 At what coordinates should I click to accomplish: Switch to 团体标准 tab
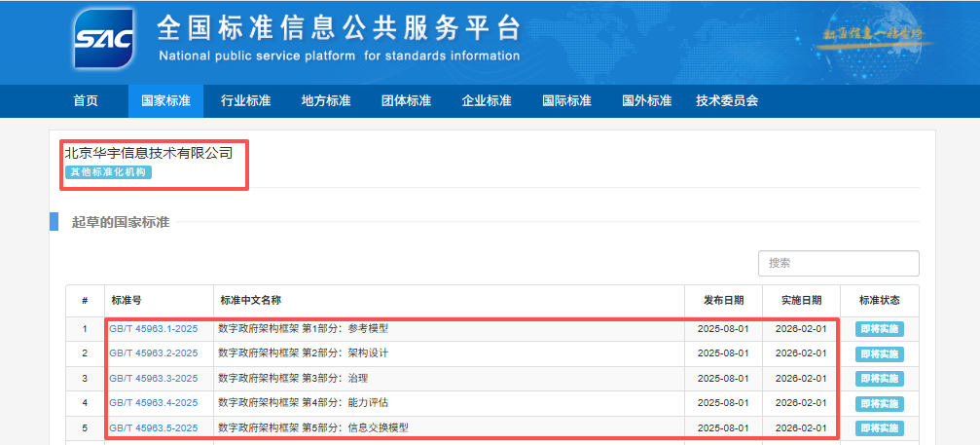coord(406,101)
